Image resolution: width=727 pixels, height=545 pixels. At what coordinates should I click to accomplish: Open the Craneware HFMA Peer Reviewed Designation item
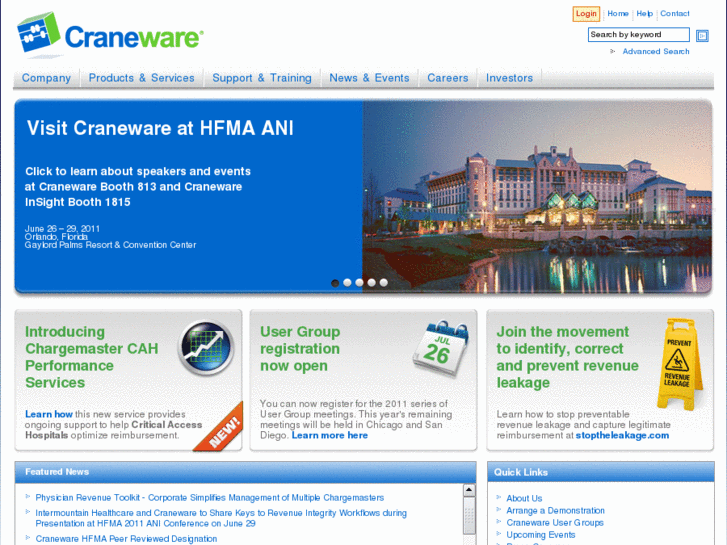click(126, 539)
